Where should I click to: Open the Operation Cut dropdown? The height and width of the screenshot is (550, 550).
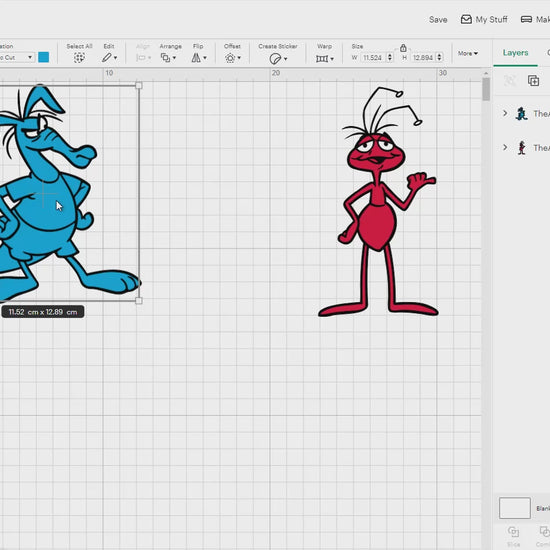[17, 57]
